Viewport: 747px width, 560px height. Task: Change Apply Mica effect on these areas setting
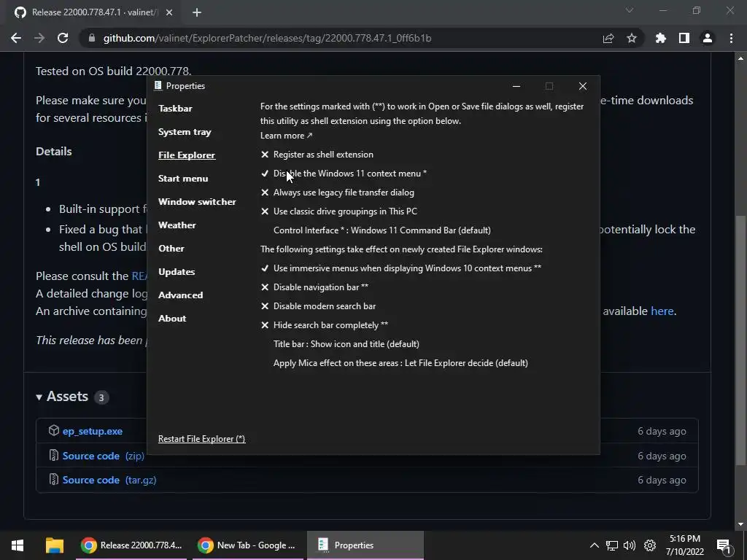[x=400, y=363]
